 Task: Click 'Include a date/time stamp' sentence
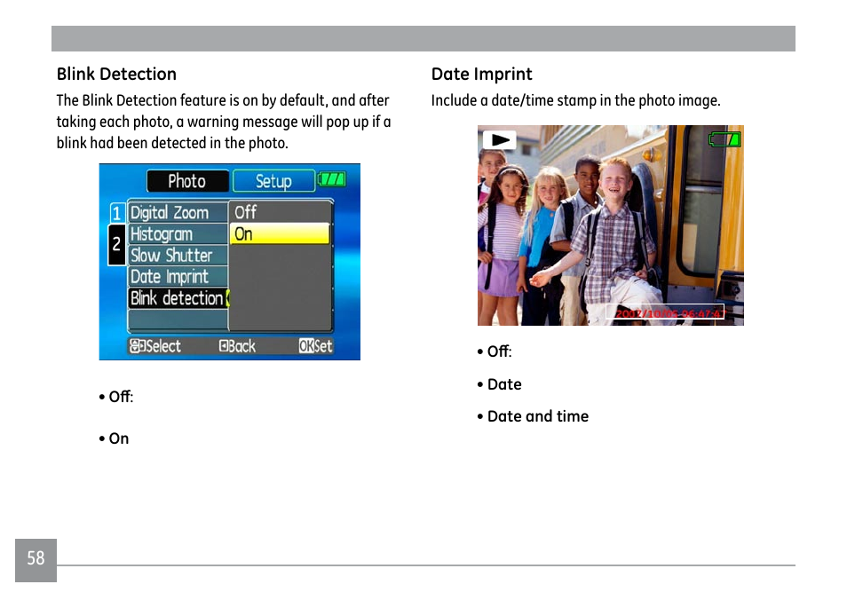pyautogui.click(x=576, y=100)
